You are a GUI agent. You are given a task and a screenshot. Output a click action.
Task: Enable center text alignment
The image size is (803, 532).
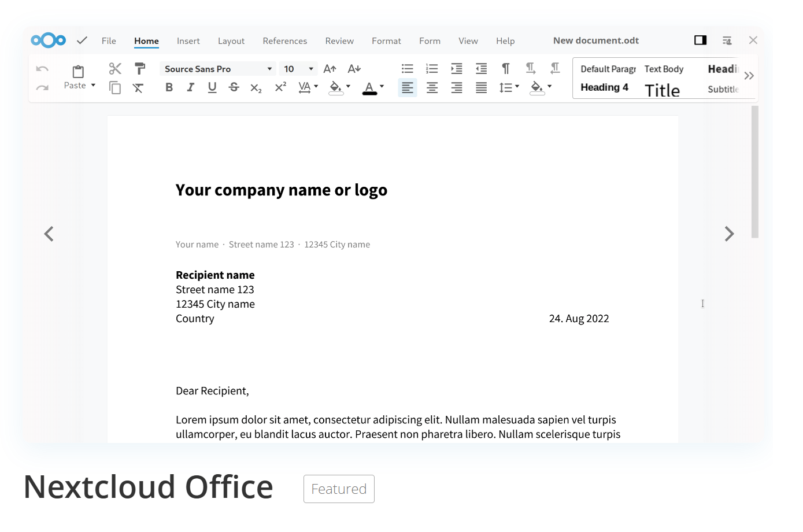coord(432,87)
